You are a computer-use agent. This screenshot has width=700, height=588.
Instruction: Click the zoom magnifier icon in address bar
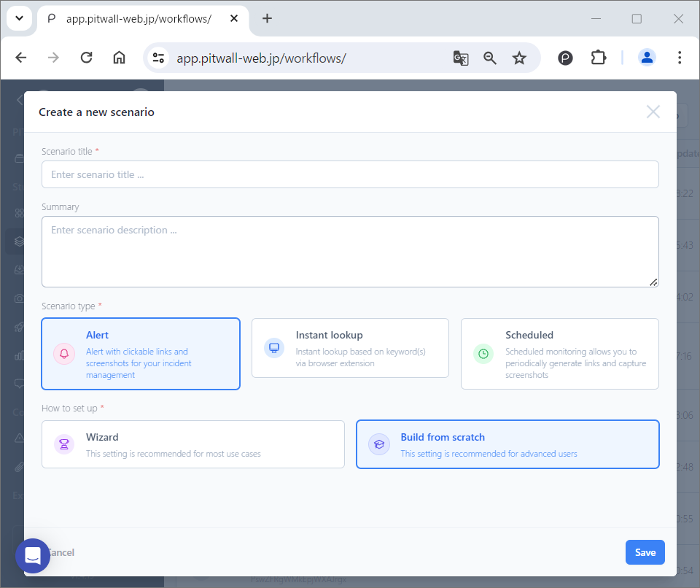[490, 58]
